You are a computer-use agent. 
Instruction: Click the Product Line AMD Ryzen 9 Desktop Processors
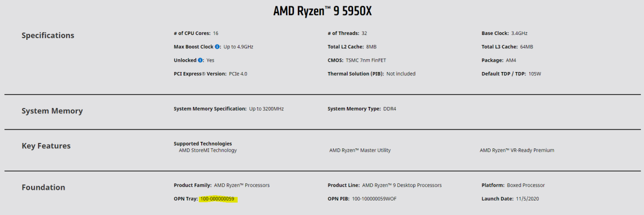coord(402,185)
